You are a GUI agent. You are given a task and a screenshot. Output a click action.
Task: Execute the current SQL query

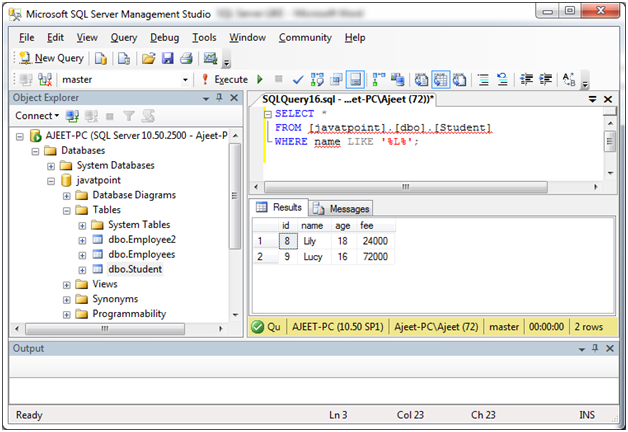tap(224, 79)
